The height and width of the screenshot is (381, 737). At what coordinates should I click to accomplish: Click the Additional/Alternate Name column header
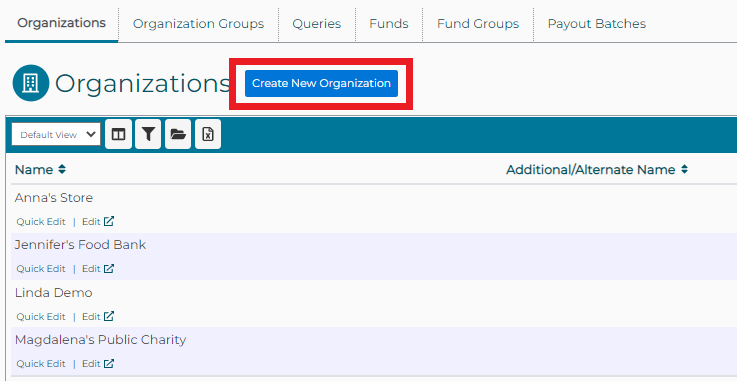[x=590, y=170]
